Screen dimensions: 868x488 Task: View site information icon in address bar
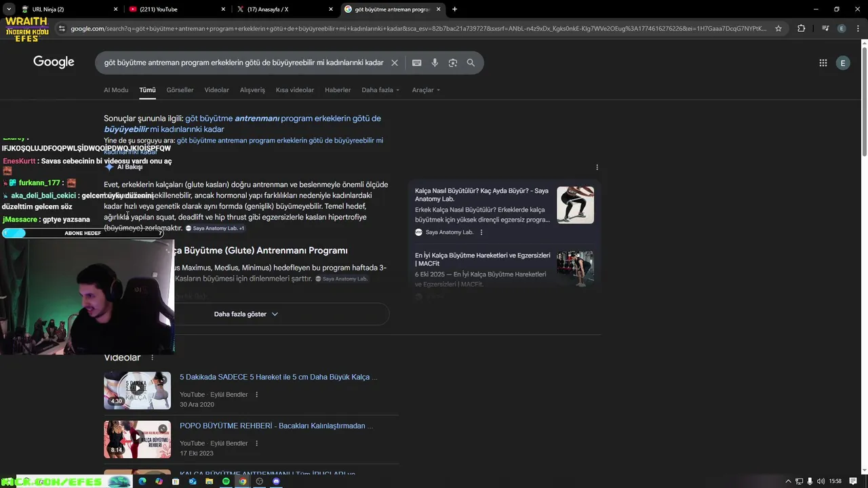pyautogui.click(x=62, y=28)
